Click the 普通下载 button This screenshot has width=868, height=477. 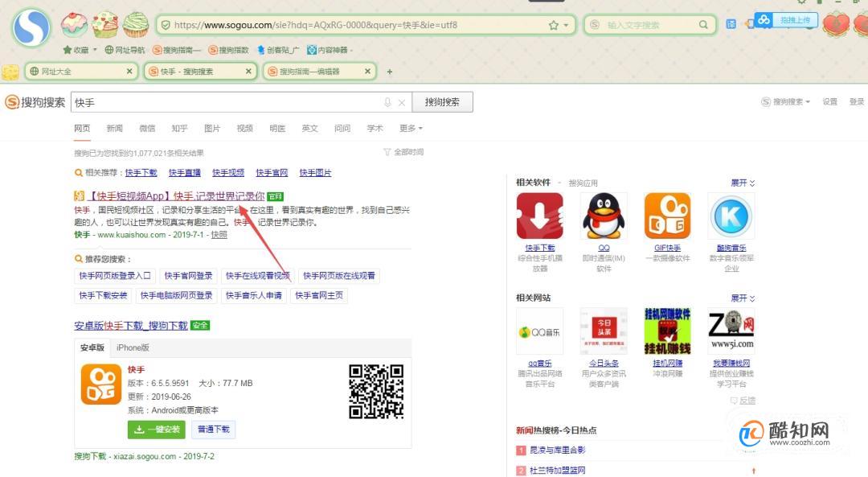click(x=214, y=430)
